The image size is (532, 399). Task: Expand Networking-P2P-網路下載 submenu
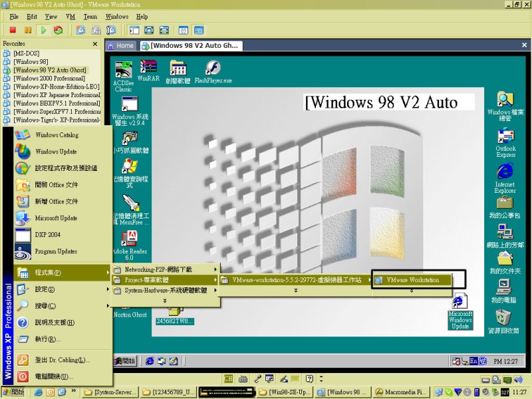point(166,269)
